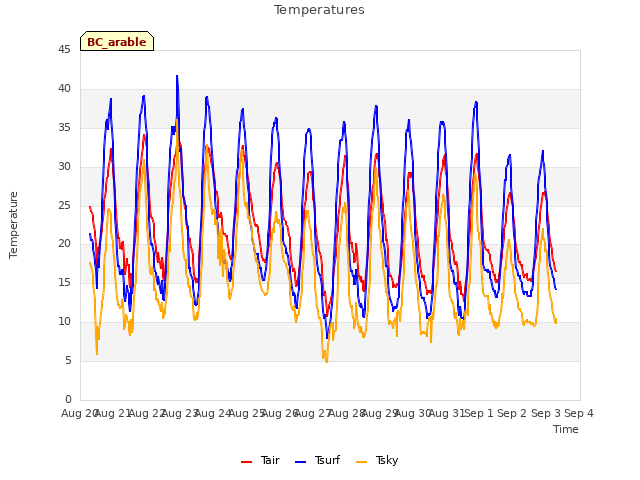Click the Aug 22 x-axis label
Viewport: 640px width, 480px height.
click(x=147, y=413)
